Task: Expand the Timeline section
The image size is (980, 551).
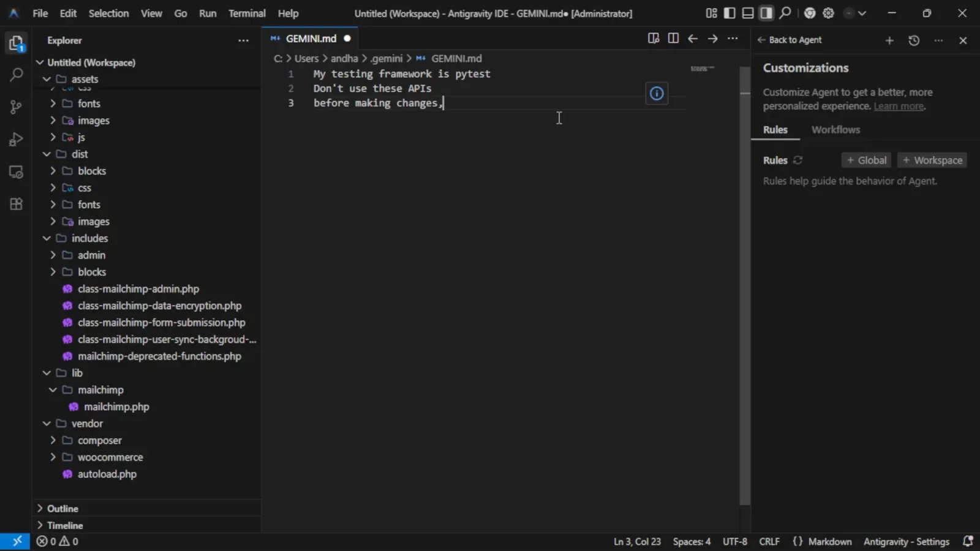Action: (x=147, y=525)
